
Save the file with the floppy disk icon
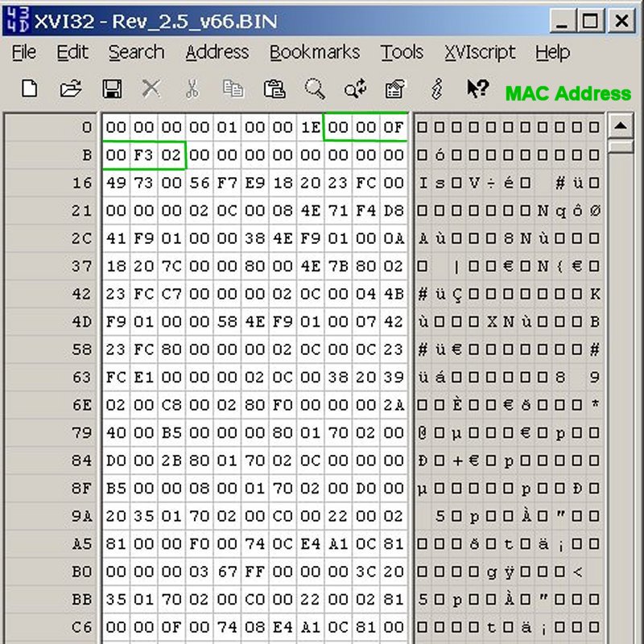click(x=111, y=89)
